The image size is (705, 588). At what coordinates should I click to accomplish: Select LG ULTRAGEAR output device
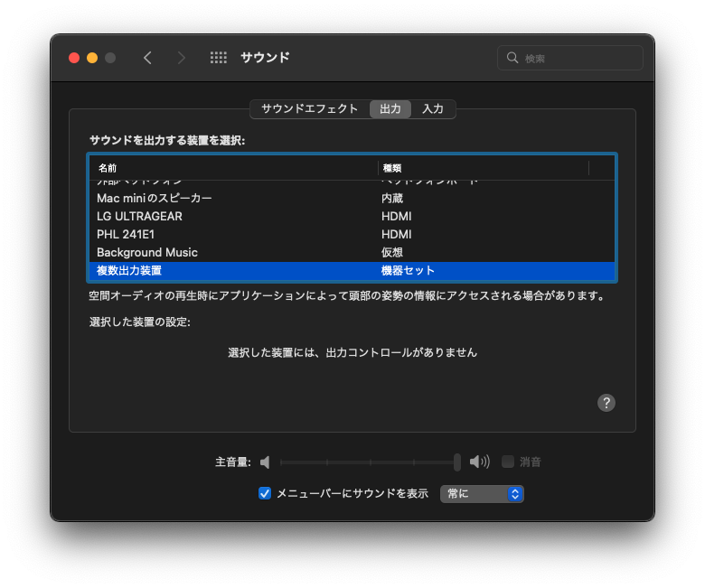coord(139,216)
